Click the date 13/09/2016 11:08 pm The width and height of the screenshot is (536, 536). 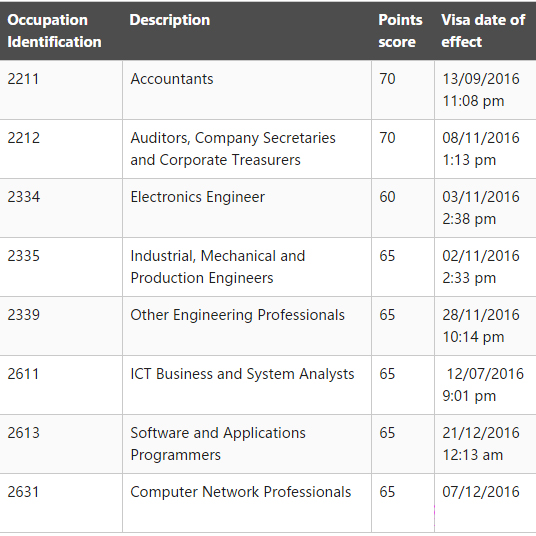pyautogui.click(x=481, y=90)
